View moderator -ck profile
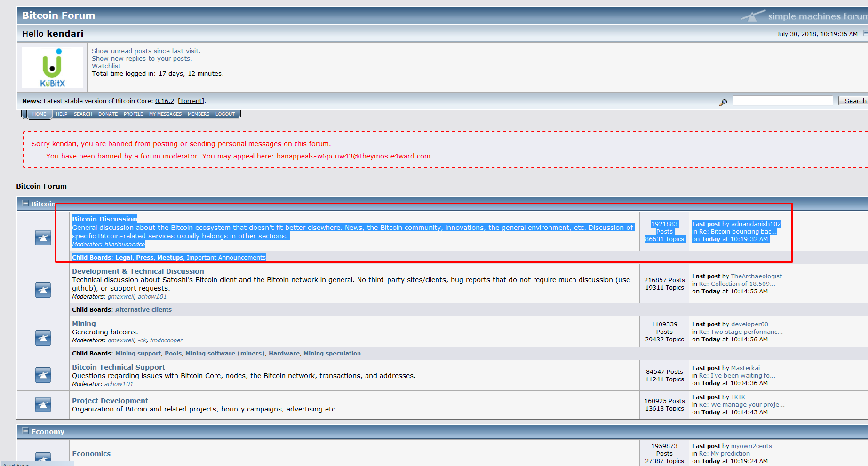Image resolution: width=868 pixels, height=466 pixels. pos(143,340)
